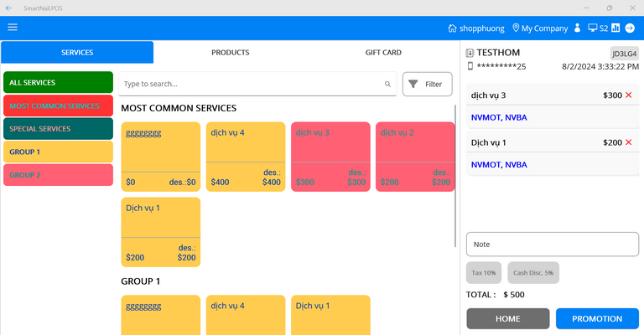
Task: Click the S2 monitor station icon
Action: click(x=592, y=28)
